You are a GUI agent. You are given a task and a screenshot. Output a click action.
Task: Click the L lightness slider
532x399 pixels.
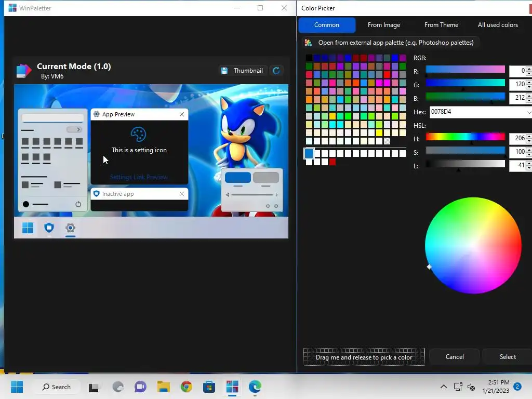(465, 164)
